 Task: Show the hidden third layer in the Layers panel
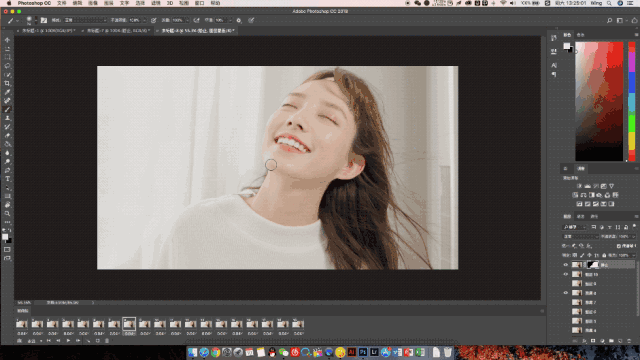(566, 284)
